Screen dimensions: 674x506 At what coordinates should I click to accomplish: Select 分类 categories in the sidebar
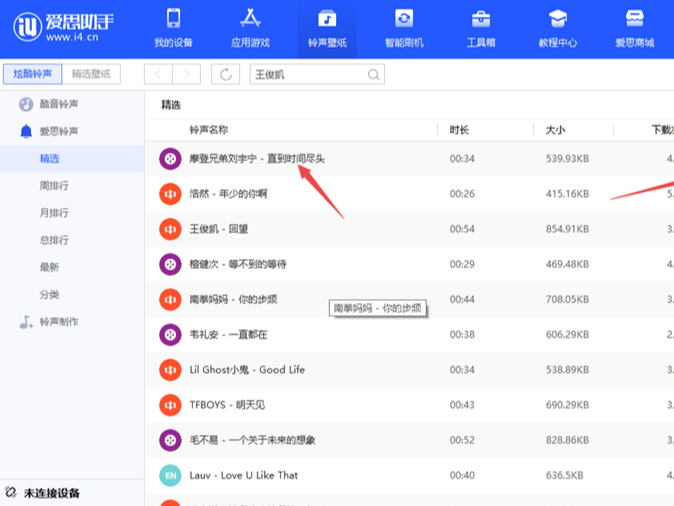[49, 294]
